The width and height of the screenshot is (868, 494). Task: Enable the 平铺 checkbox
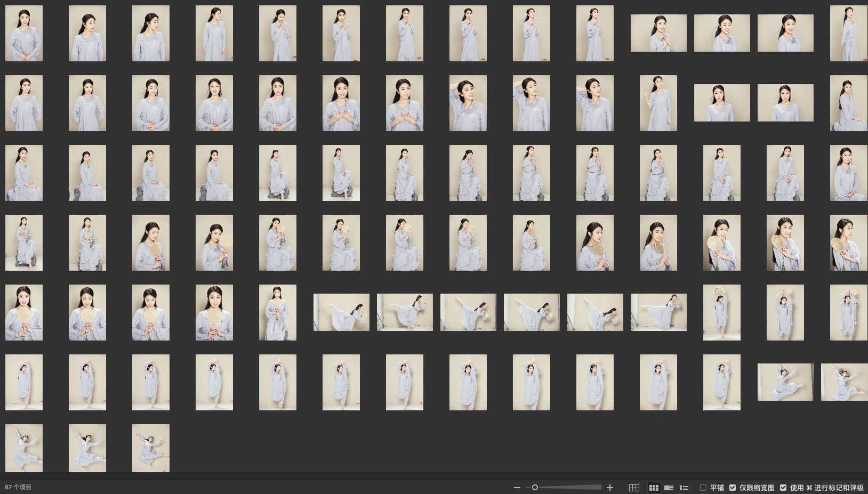(x=703, y=488)
